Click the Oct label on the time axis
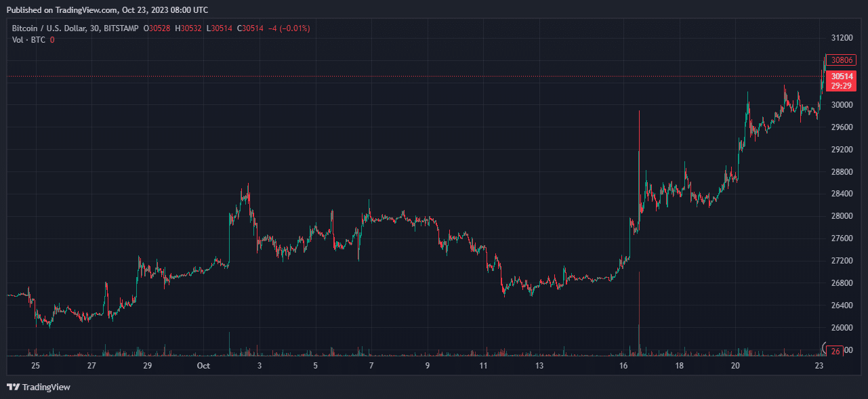 [x=203, y=366]
